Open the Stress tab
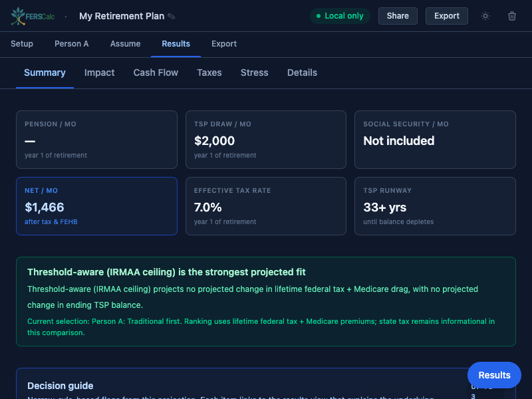532x399 pixels. click(254, 72)
